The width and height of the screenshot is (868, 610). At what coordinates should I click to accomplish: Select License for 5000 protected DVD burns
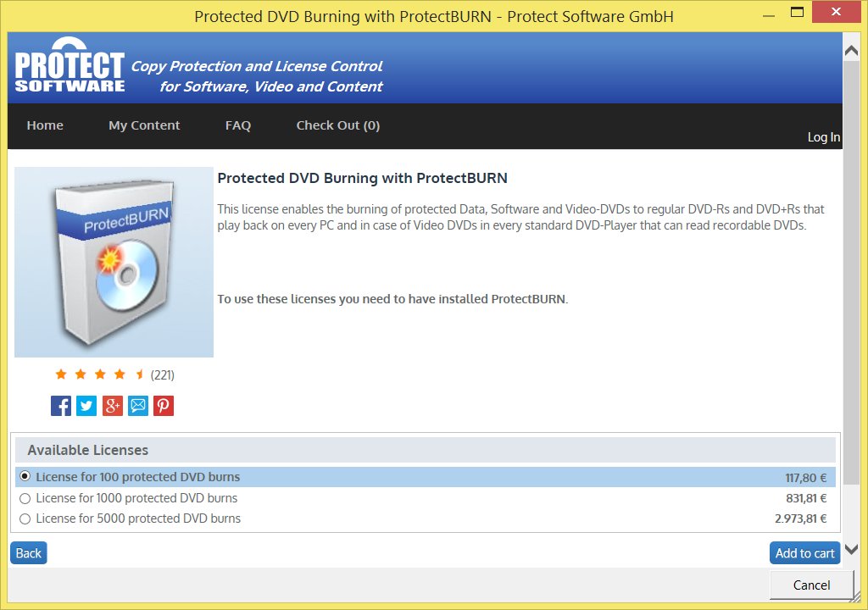426,518
